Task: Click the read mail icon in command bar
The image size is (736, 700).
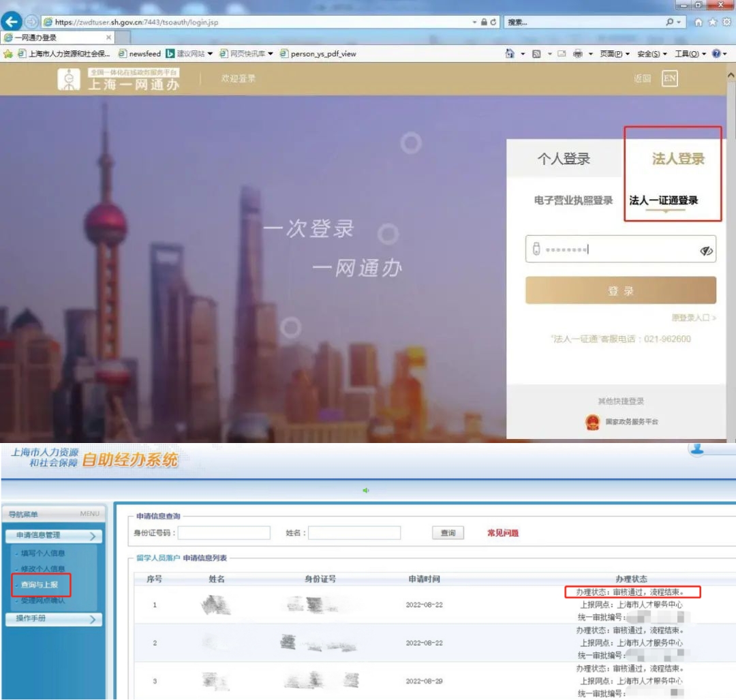Action: point(562,54)
